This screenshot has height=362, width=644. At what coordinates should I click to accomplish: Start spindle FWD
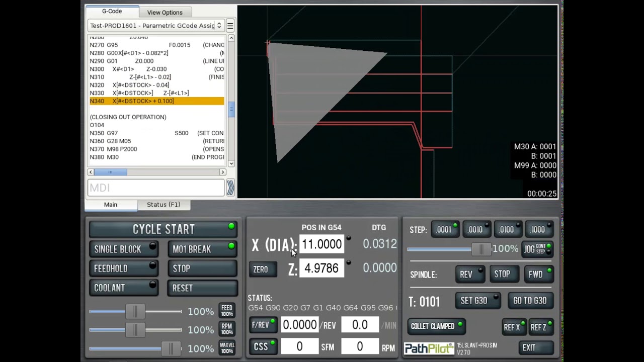coord(539,275)
